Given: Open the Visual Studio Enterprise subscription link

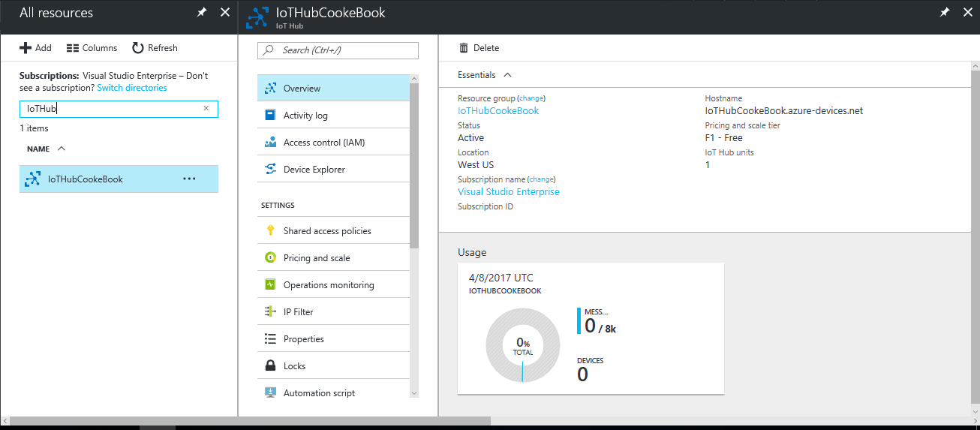Looking at the screenshot, I should (508, 191).
